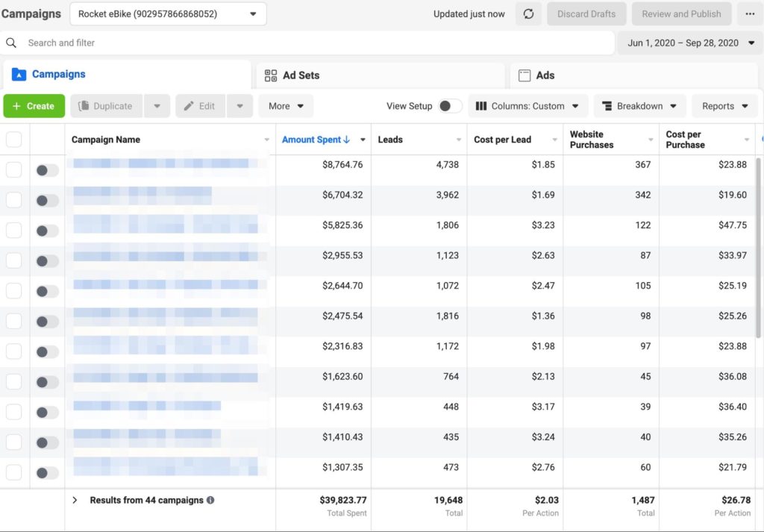Open the Amount Spent column dropdown arrow
The width and height of the screenshot is (764, 532).
point(363,140)
